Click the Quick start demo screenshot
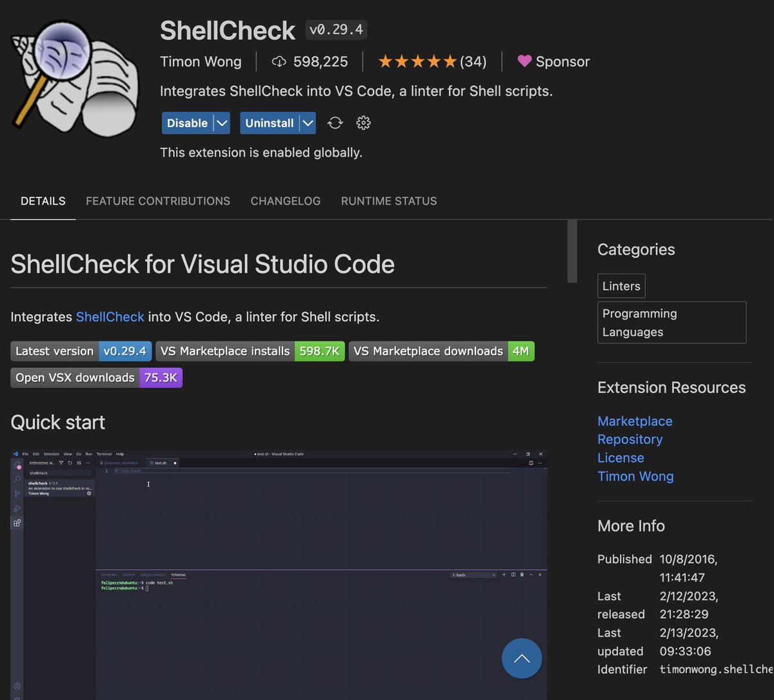 (279, 574)
